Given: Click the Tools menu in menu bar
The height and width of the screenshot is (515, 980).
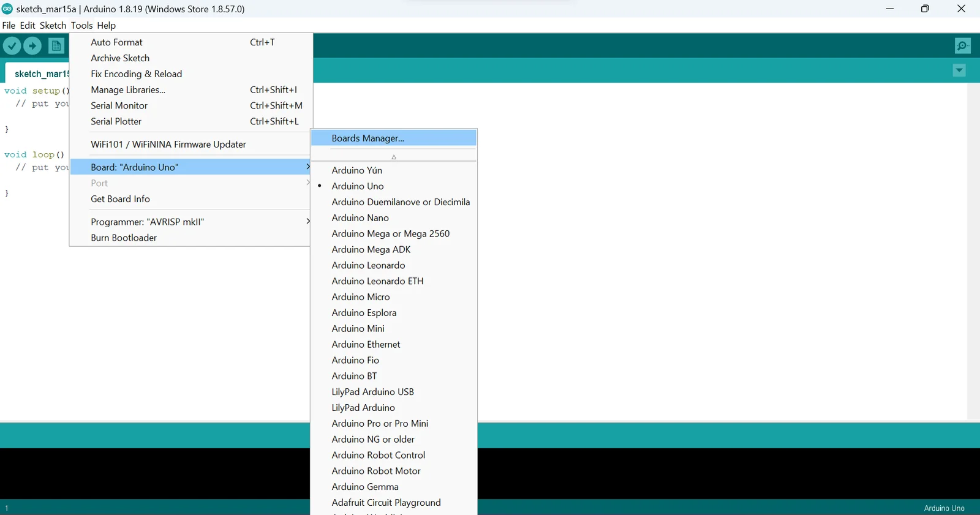Looking at the screenshot, I should coord(81,25).
